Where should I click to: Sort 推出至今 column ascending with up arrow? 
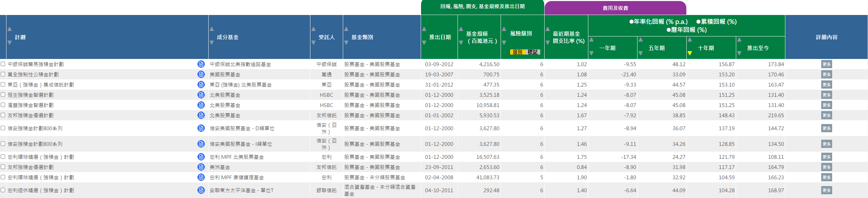(x=739, y=40)
